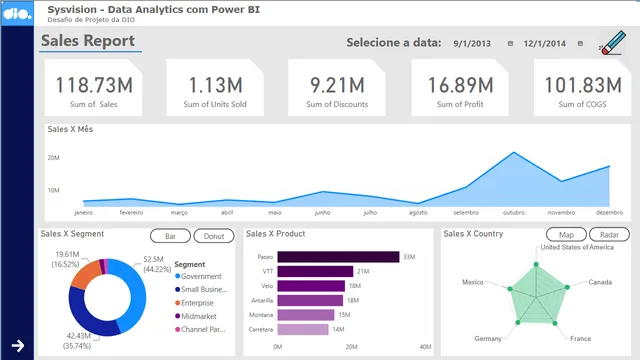Click the 19.61M (16.52%) data label
Viewport: 640px width, 360px height.
point(65,259)
